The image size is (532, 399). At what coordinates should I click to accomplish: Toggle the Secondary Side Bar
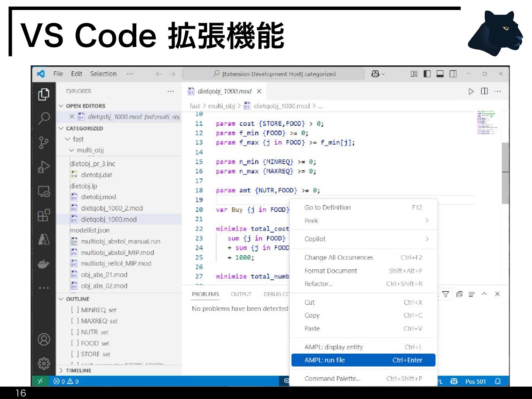[x=453, y=74]
